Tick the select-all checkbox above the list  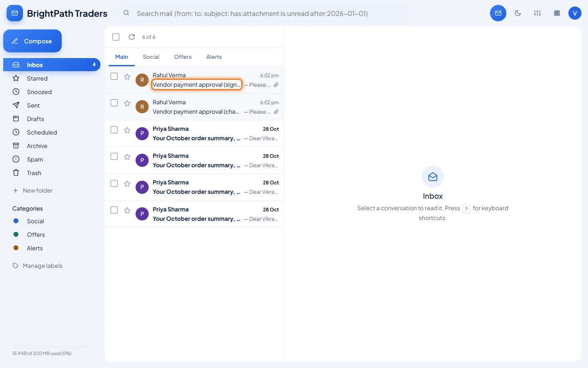click(x=116, y=37)
